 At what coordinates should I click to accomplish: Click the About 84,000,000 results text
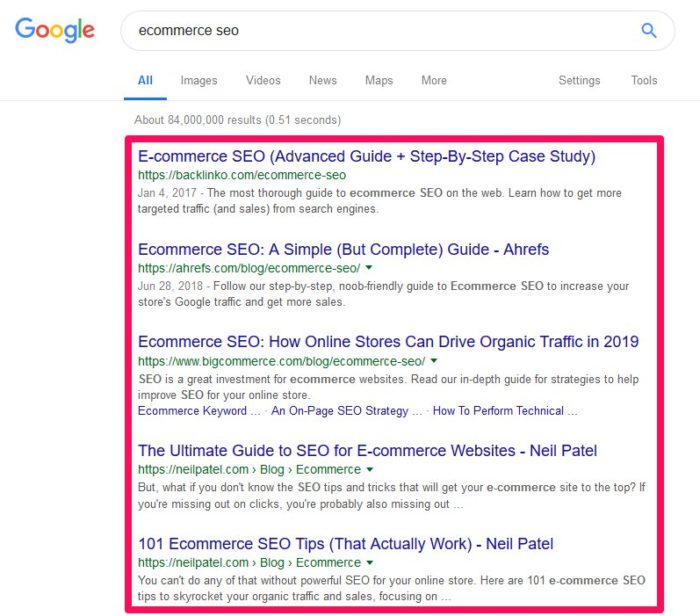238,120
